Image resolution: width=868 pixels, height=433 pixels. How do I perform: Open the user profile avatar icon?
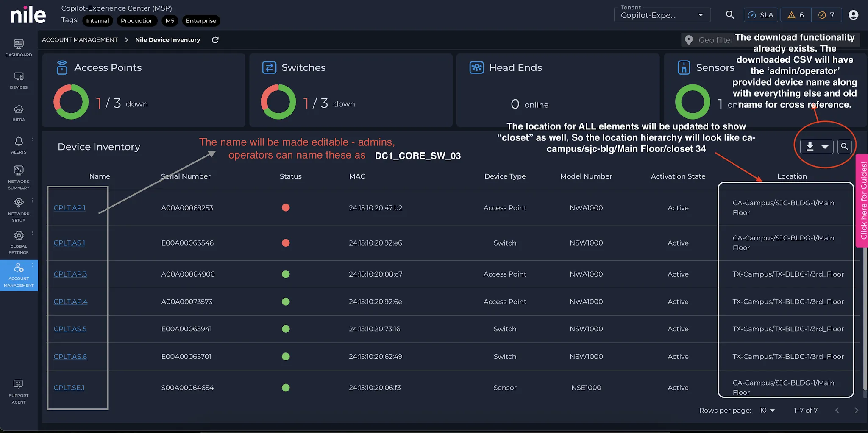click(854, 15)
